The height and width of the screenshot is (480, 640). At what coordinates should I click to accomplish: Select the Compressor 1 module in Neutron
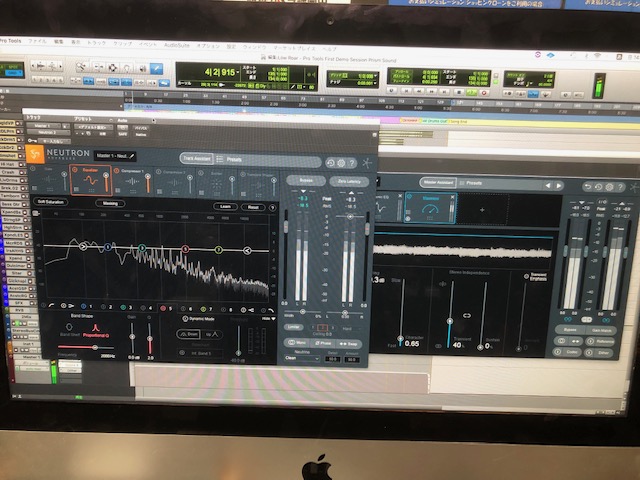pos(133,181)
